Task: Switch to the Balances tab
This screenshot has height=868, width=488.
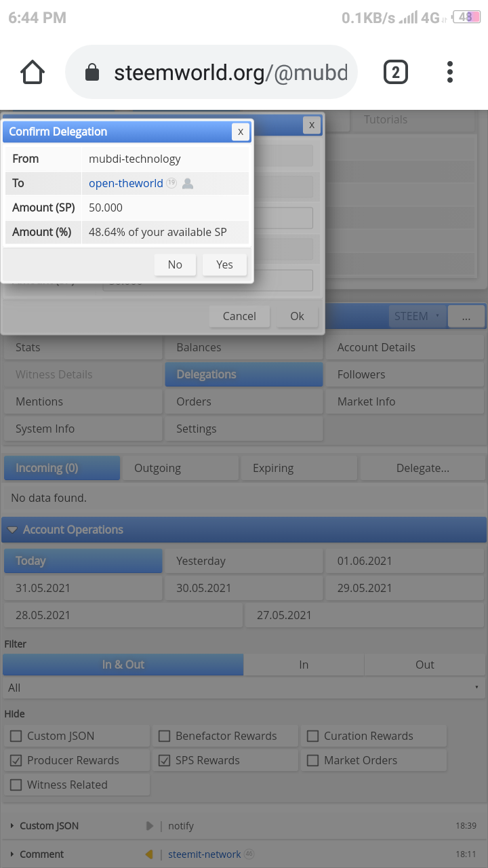Action: pyautogui.click(x=244, y=347)
